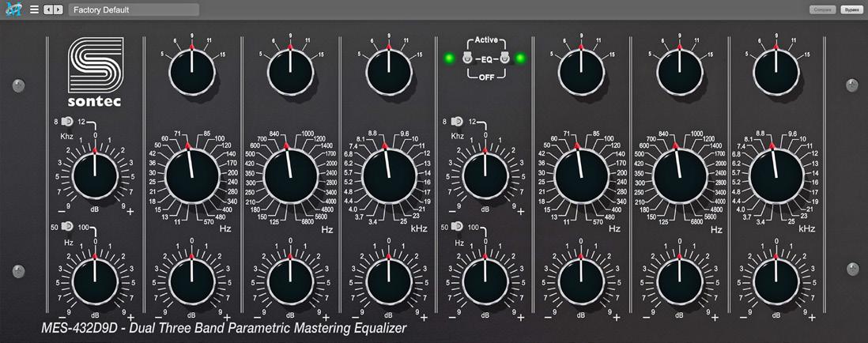Click left channel 125-6800 Hz frequency knob

click(290, 176)
